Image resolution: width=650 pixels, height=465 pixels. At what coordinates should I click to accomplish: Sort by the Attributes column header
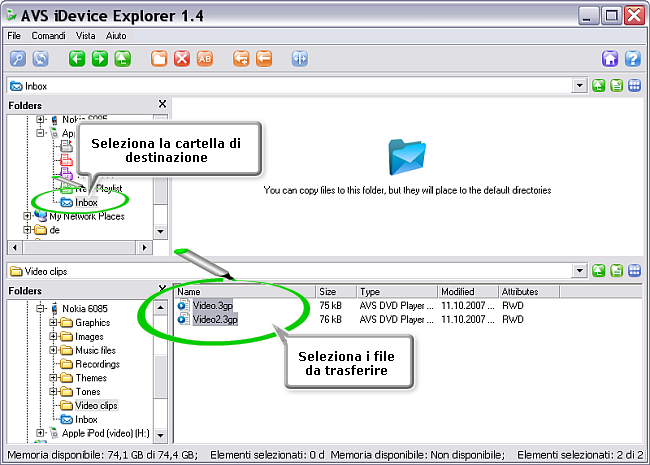click(x=529, y=292)
